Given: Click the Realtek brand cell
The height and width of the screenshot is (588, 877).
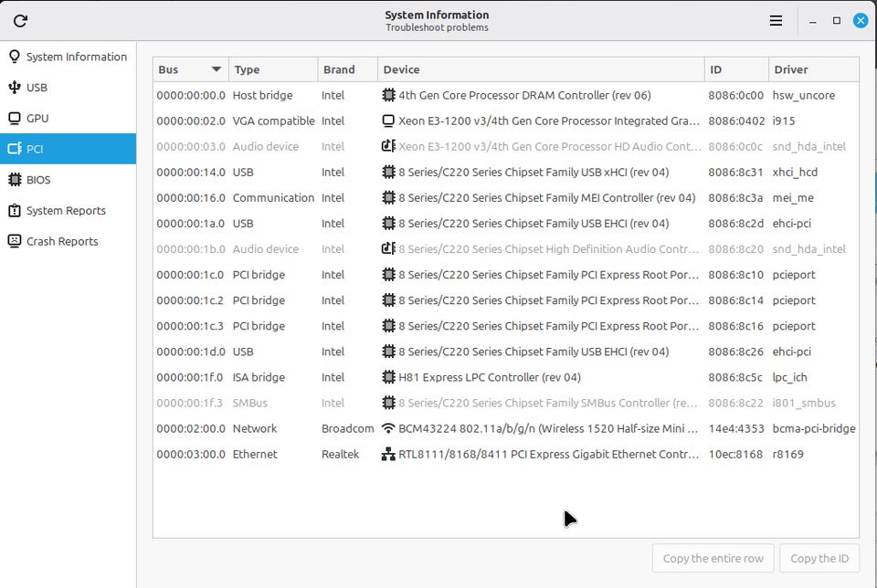Looking at the screenshot, I should (x=340, y=455).
